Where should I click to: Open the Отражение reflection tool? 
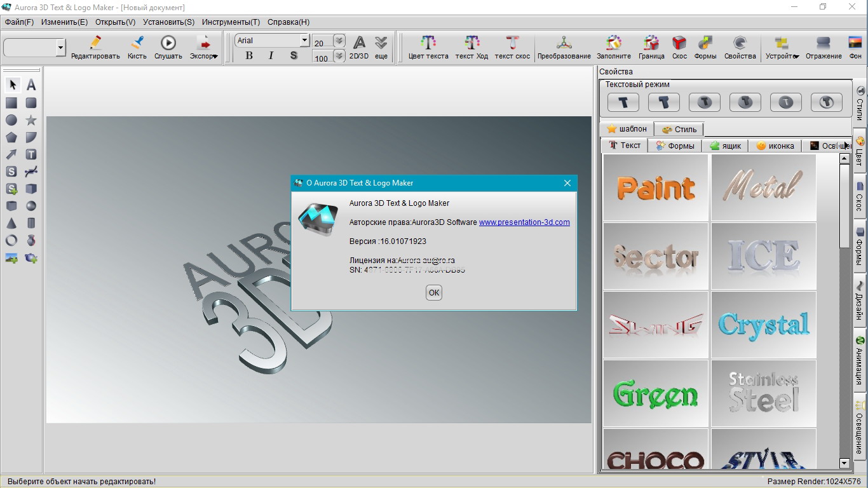(x=824, y=48)
